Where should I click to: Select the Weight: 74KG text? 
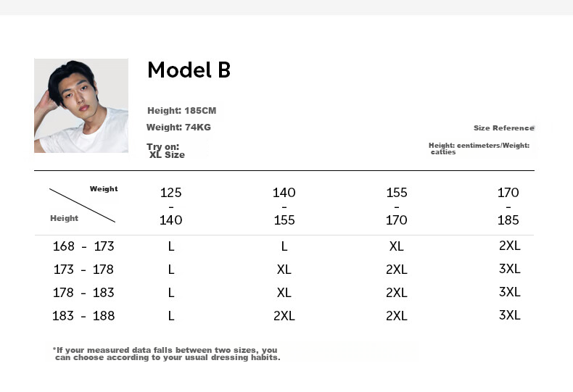tap(178, 128)
